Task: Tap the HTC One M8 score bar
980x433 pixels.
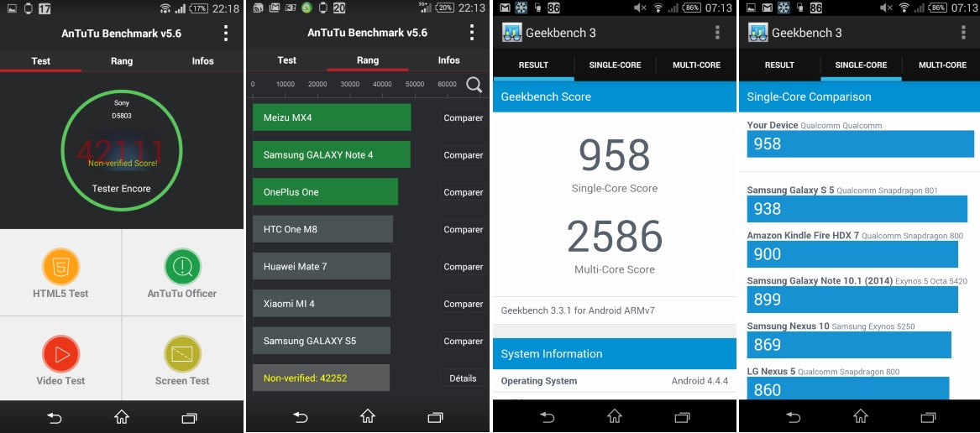Action: [x=322, y=229]
